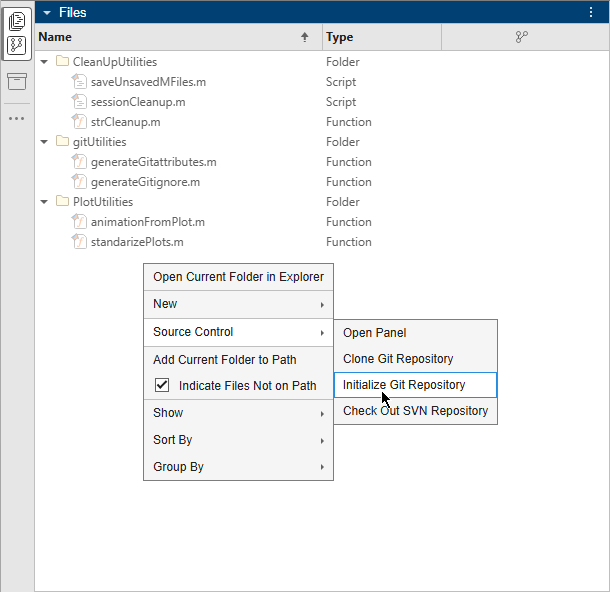Choose Open Current Folder in Explorer
This screenshot has width=610, height=592.
coord(238,277)
